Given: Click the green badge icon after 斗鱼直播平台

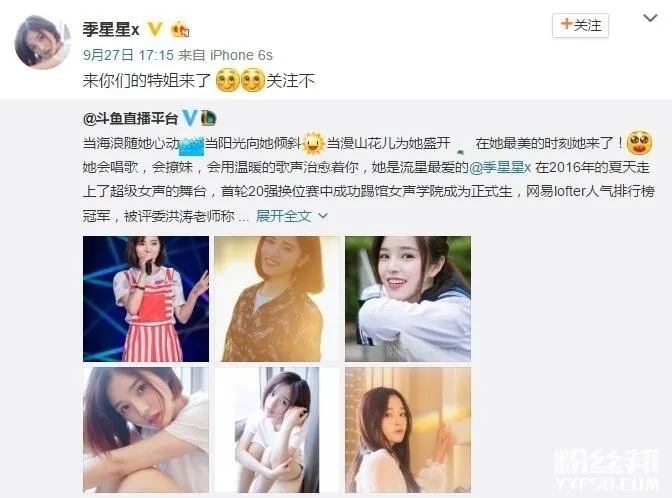Looking at the screenshot, I should tap(208, 117).
